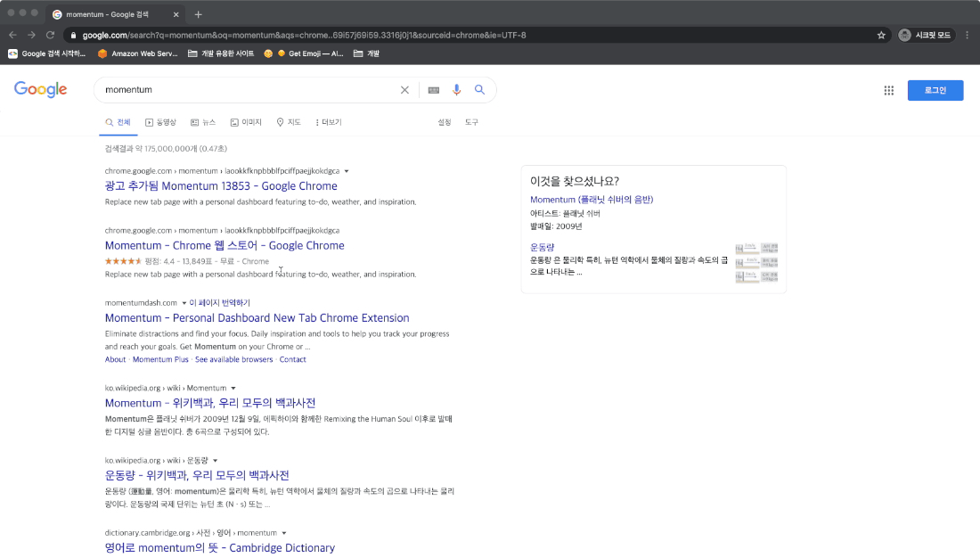Click 검색결과 약 175,000,000개 result count
The height and width of the screenshot is (558, 980).
166,149
